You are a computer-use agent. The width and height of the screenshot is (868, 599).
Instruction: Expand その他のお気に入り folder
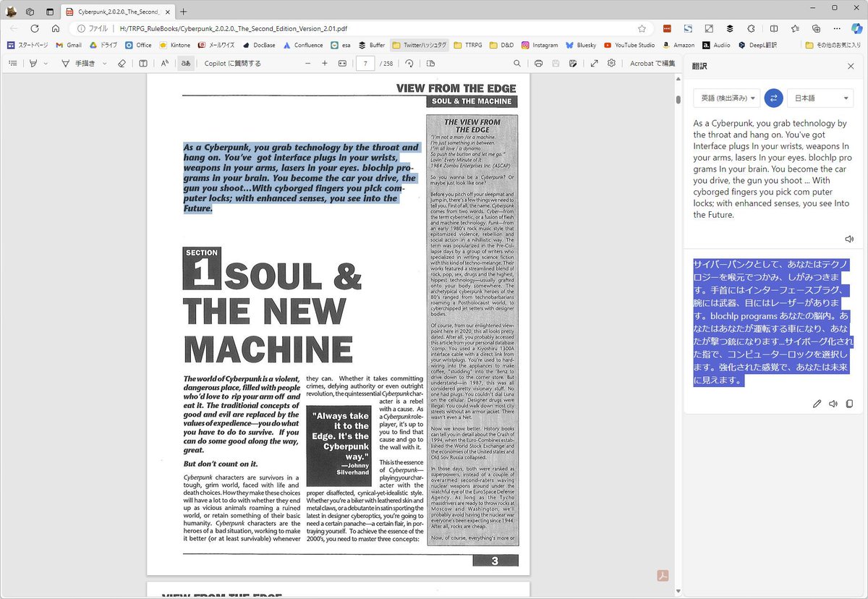tap(833, 45)
